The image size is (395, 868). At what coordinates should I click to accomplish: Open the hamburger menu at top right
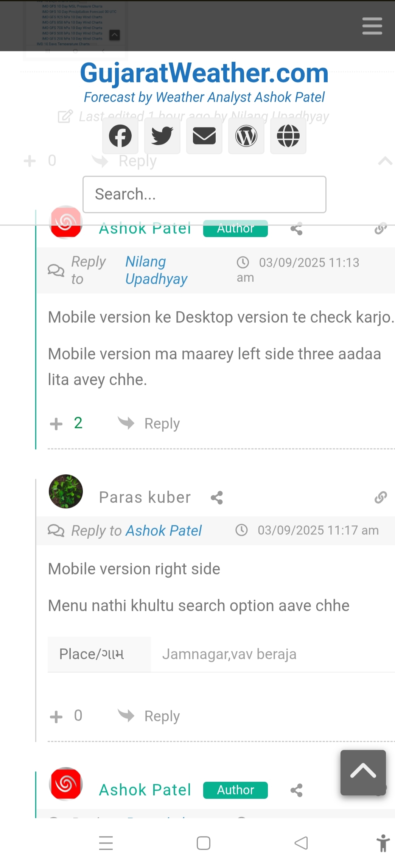[x=372, y=26]
